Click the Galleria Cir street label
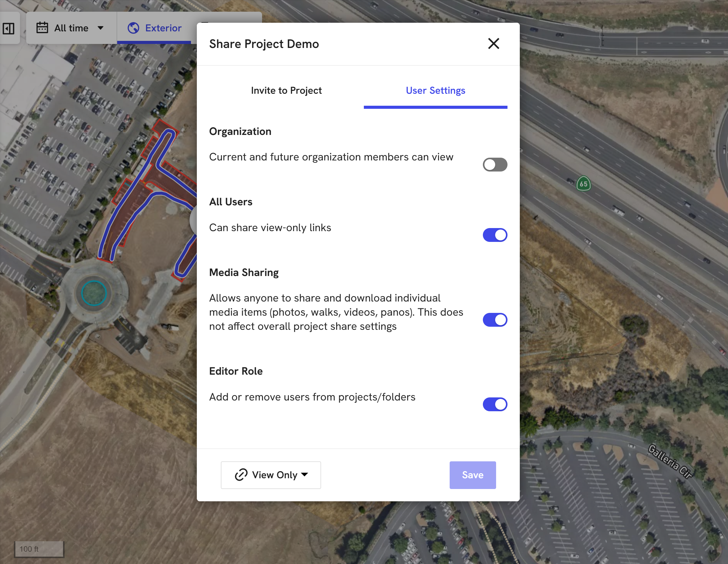The width and height of the screenshot is (728, 564). click(670, 462)
